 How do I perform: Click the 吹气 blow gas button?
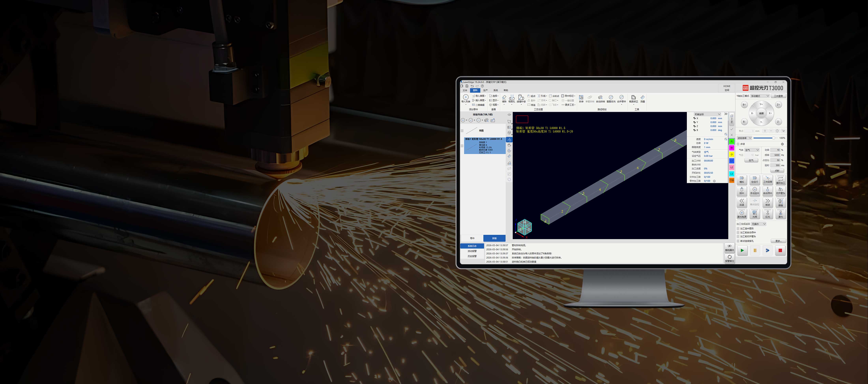click(x=751, y=161)
